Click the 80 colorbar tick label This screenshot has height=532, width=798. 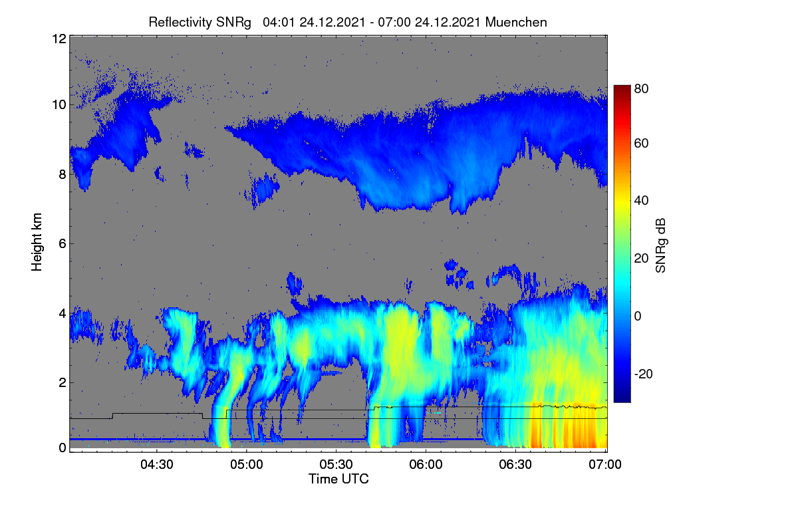coord(641,88)
